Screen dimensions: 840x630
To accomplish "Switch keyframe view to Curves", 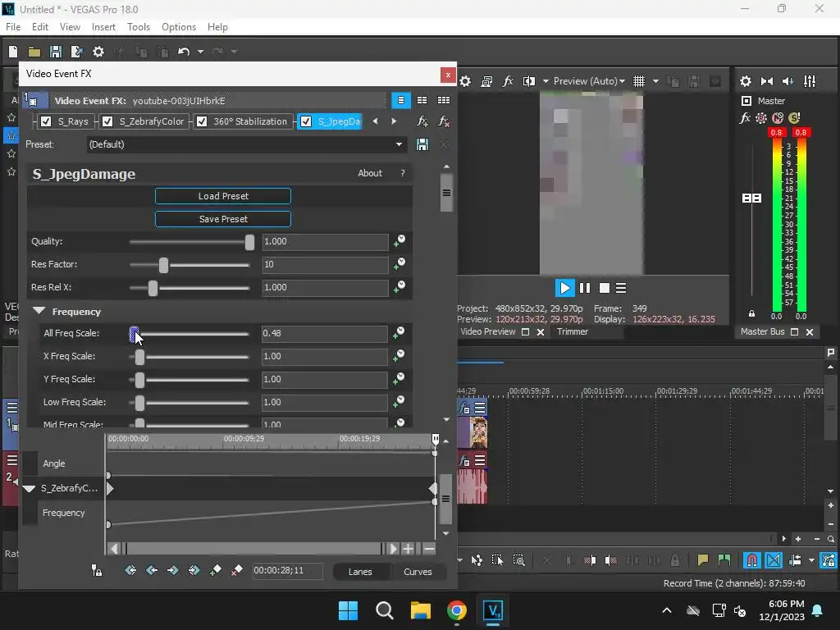I will point(418,572).
